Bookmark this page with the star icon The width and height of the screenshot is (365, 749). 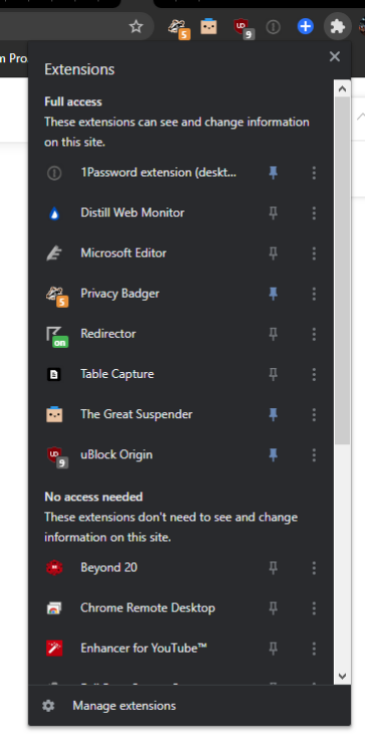(x=136, y=27)
